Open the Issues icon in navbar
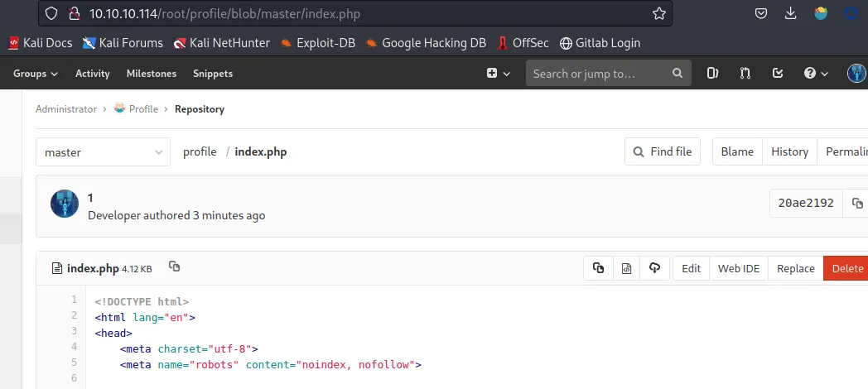This screenshot has width=868, height=389. [x=712, y=74]
